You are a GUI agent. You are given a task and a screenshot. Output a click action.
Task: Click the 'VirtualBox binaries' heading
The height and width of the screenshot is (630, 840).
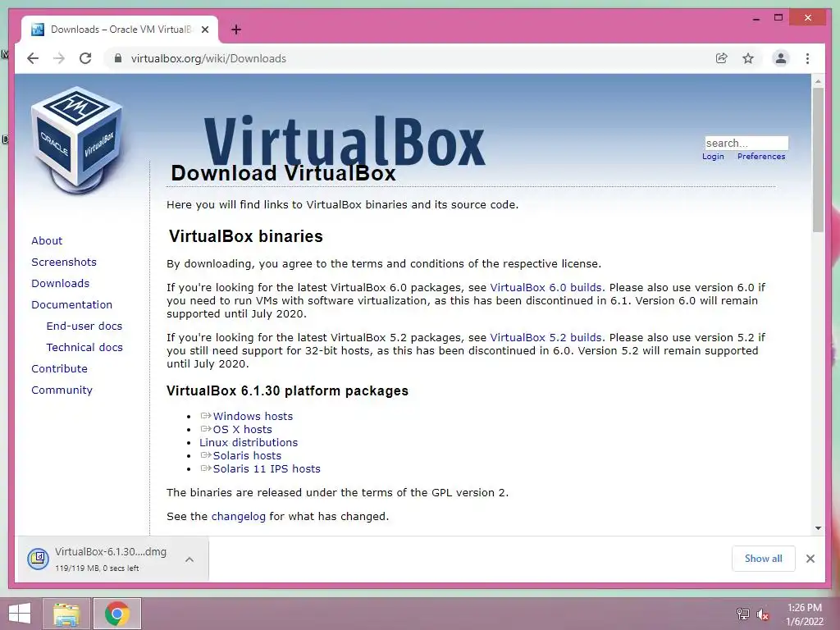click(246, 236)
